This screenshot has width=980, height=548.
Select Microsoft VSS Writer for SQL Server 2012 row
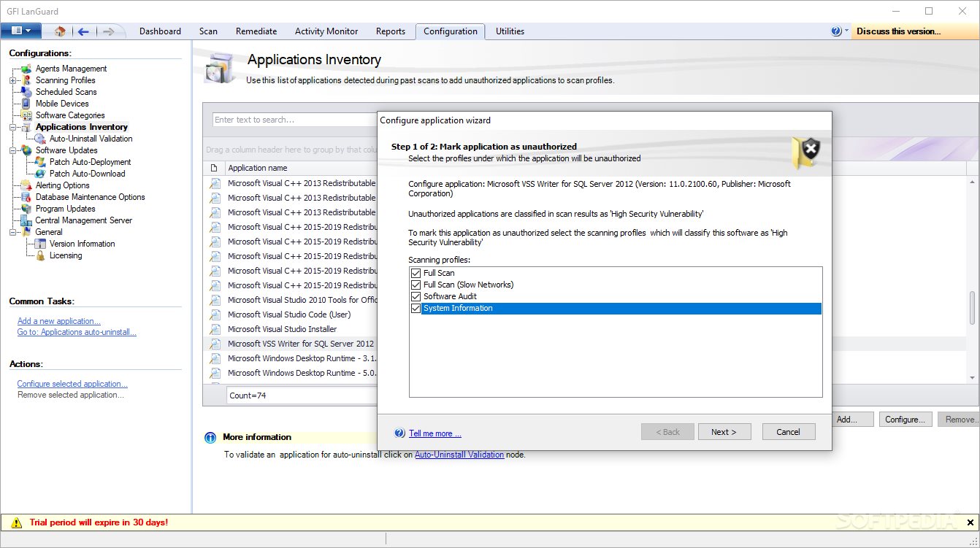[x=291, y=344]
